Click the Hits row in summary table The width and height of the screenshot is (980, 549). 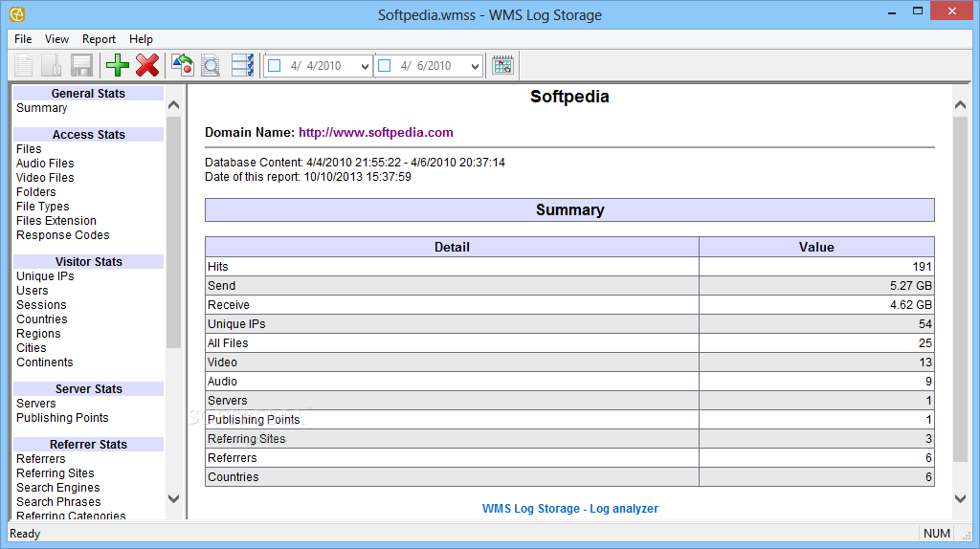[x=569, y=267]
